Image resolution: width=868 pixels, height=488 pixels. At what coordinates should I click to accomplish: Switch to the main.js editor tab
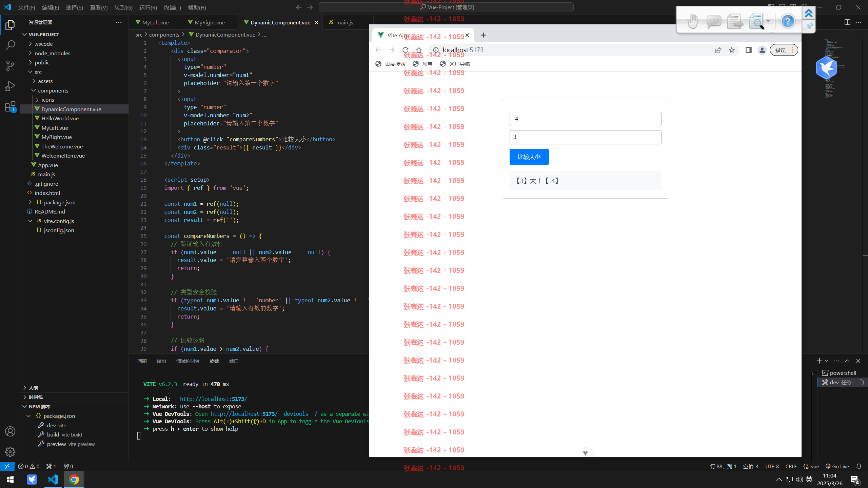(344, 22)
